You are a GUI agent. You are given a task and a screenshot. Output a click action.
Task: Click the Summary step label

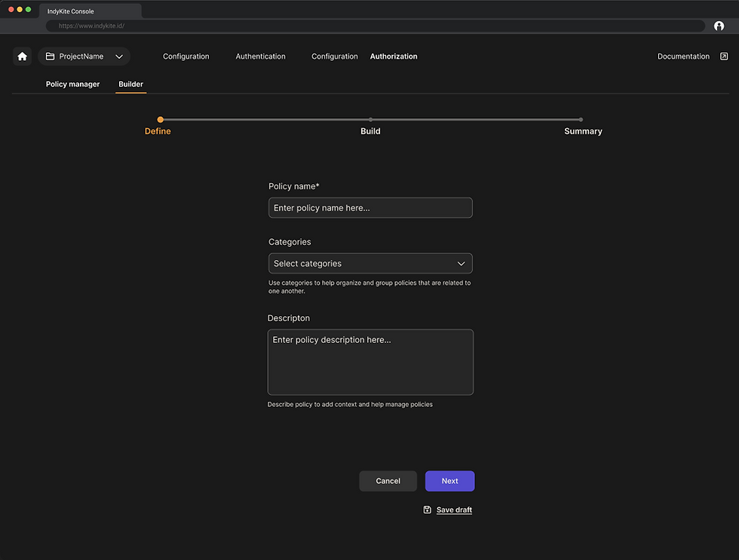tap(583, 131)
